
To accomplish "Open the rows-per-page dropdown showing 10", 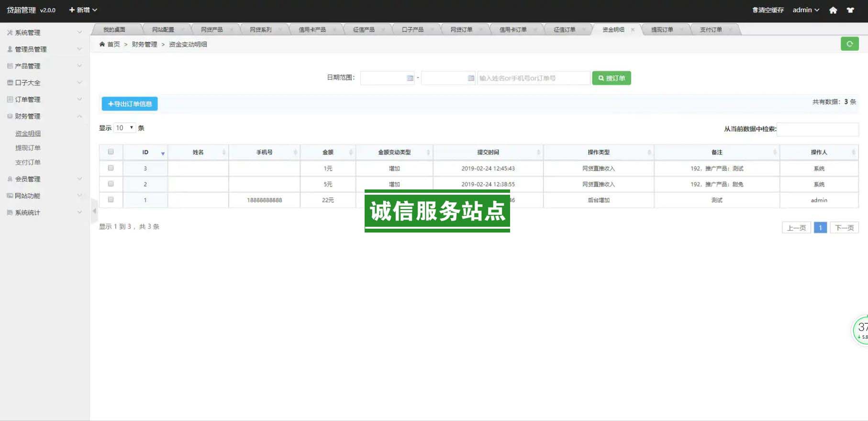I will tap(124, 128).
